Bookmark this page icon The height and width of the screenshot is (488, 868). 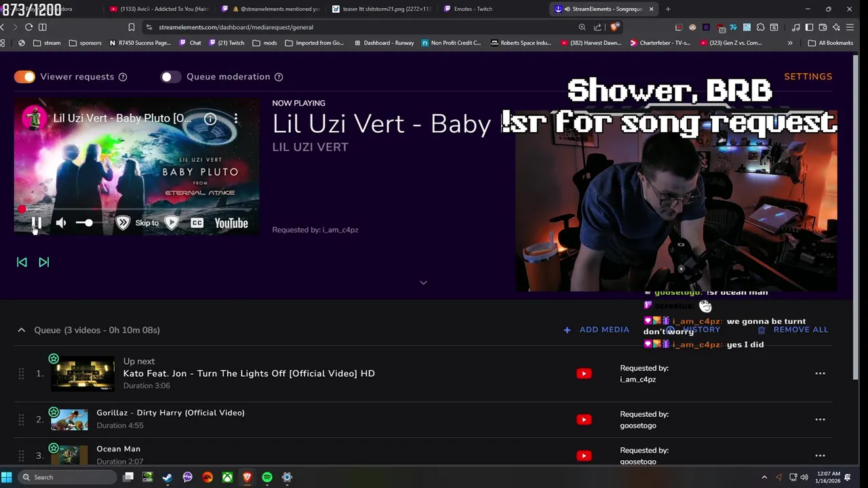[x=132, y=27]
